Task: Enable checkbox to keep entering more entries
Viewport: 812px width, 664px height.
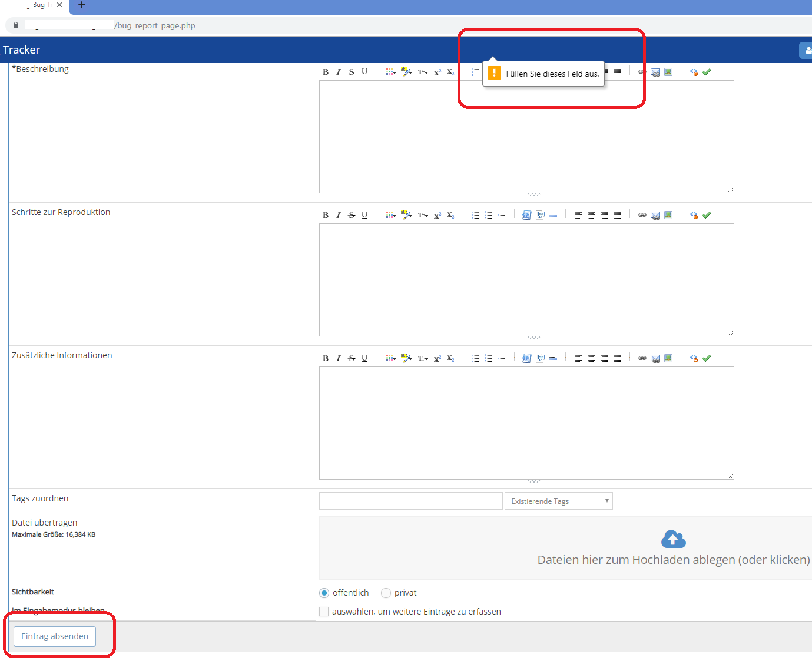Action: click(x=324, y=612)
